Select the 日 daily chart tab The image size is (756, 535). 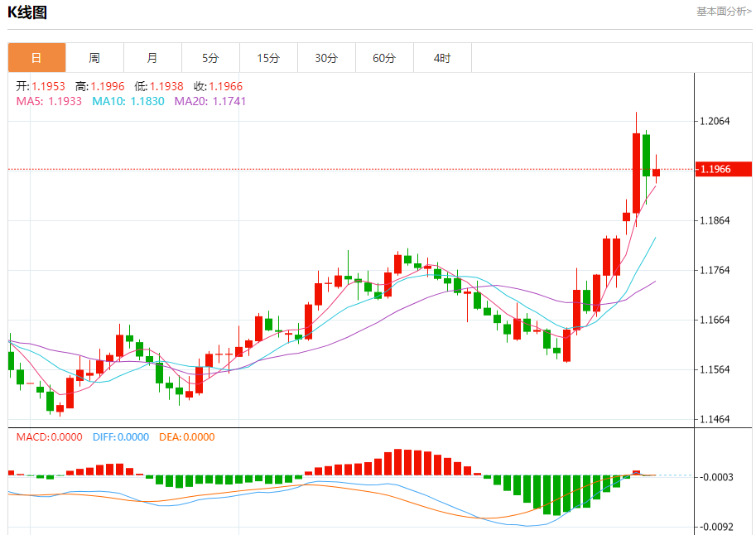click(36, 58)
